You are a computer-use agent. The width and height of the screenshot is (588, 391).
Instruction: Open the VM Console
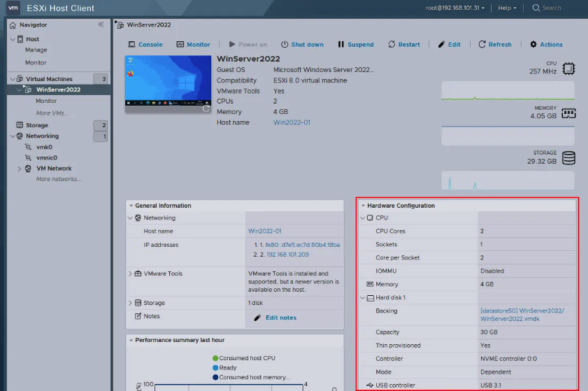point(145,44)
